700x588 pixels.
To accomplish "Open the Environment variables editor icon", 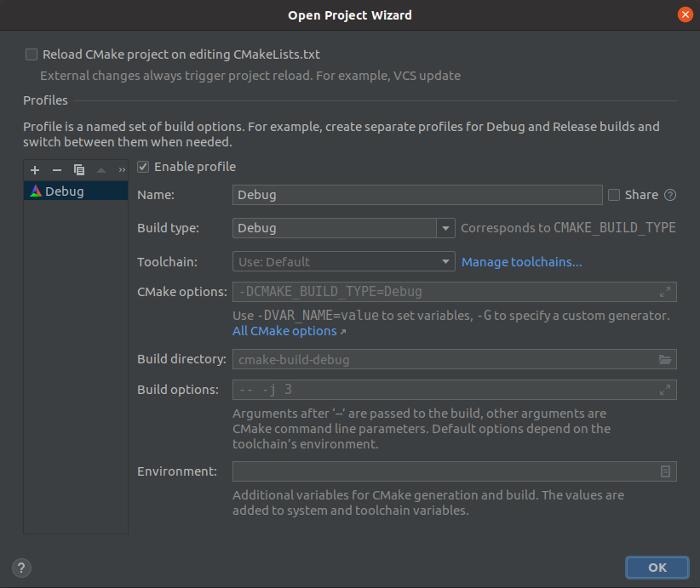I will tap(665, 471).
